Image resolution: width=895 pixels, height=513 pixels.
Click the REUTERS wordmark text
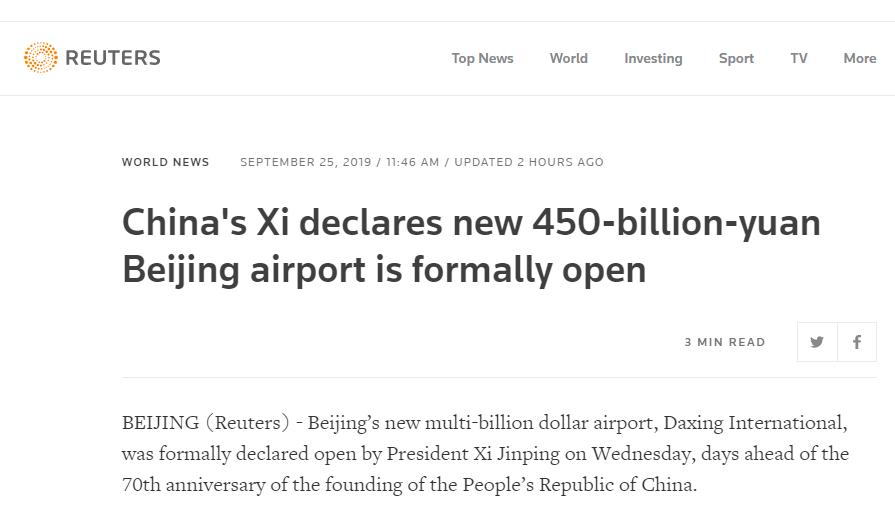tap(113, 58)
